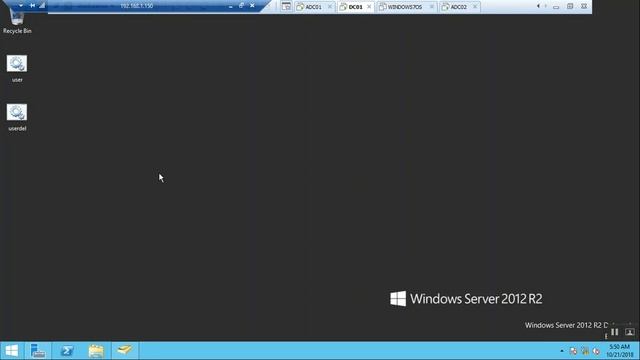Click the pin icon on connection bar
This screenshot has width=640, height=360.
[32, 5]
